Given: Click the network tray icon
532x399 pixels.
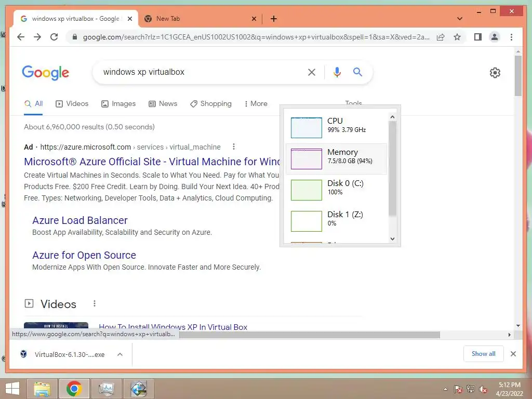Looking at the screenshot, I should [x=471, y=389].
